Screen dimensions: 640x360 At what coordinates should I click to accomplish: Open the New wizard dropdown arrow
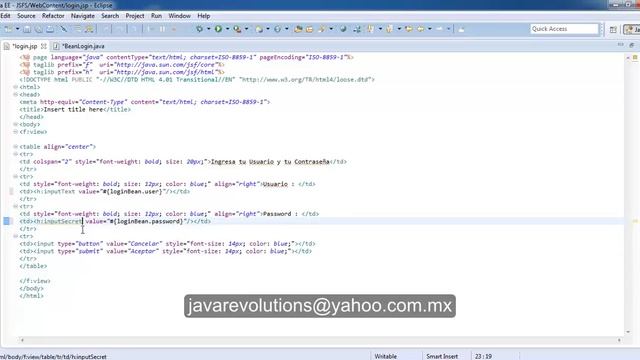coord(18,29)
